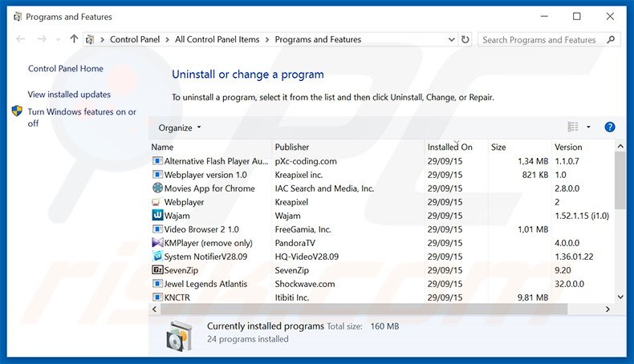Select PandoraTV publisher cell
634x364 pixels.
pos(295,243)
